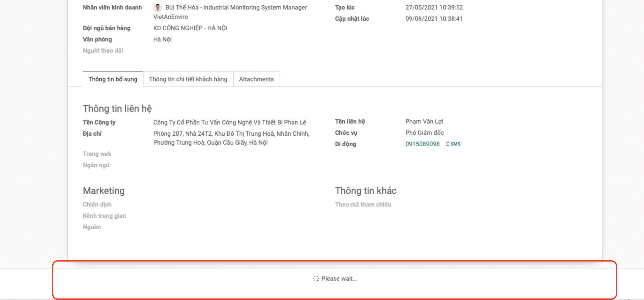Screen dimensions: 644x300
Task: Edit the Theo mã tham chiếu field
Action: (436, 204)
